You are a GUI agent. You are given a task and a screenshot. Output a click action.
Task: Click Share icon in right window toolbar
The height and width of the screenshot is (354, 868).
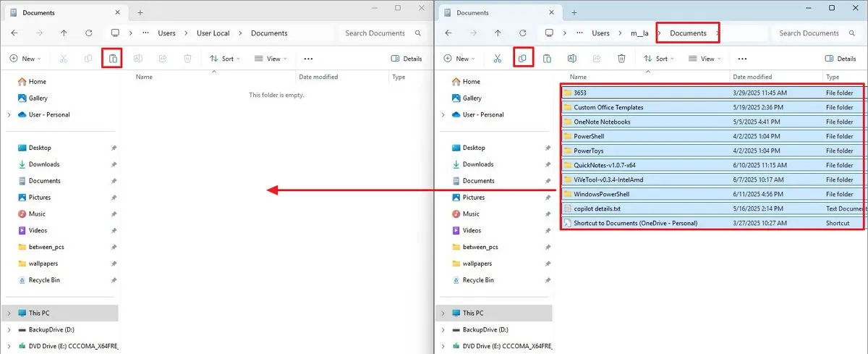tap(597, 59)
